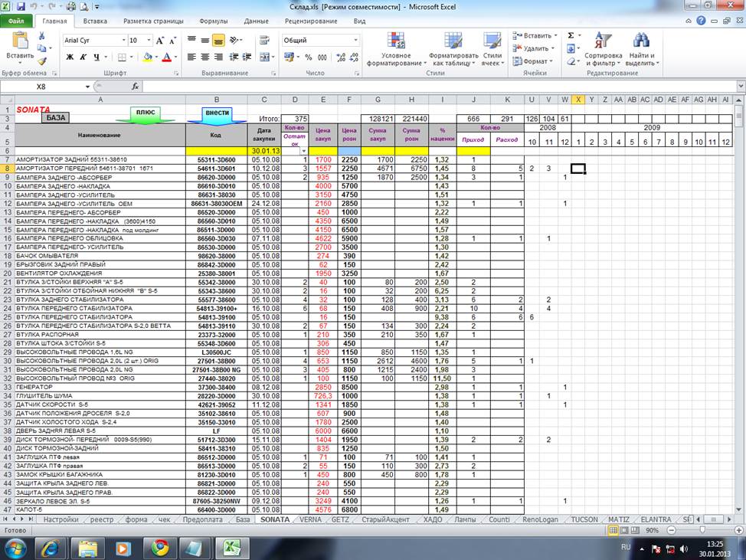Toggle bold formatting (Ж)

(70, 57)
